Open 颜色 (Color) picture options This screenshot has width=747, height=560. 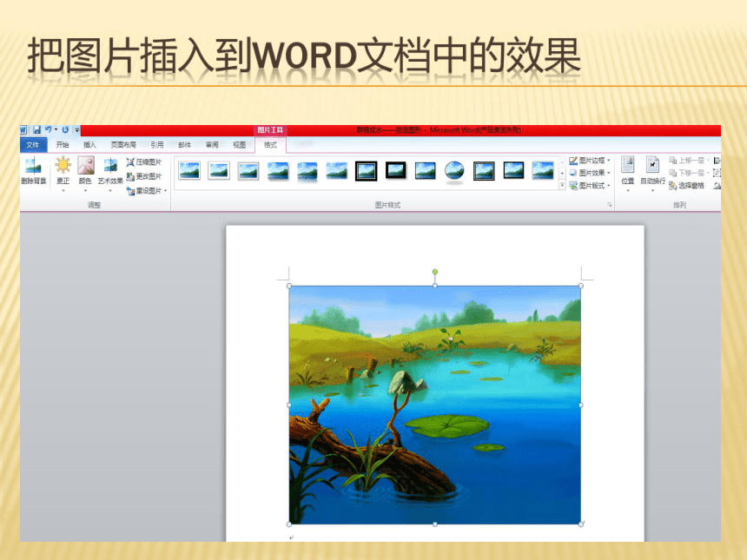[85, 174]
